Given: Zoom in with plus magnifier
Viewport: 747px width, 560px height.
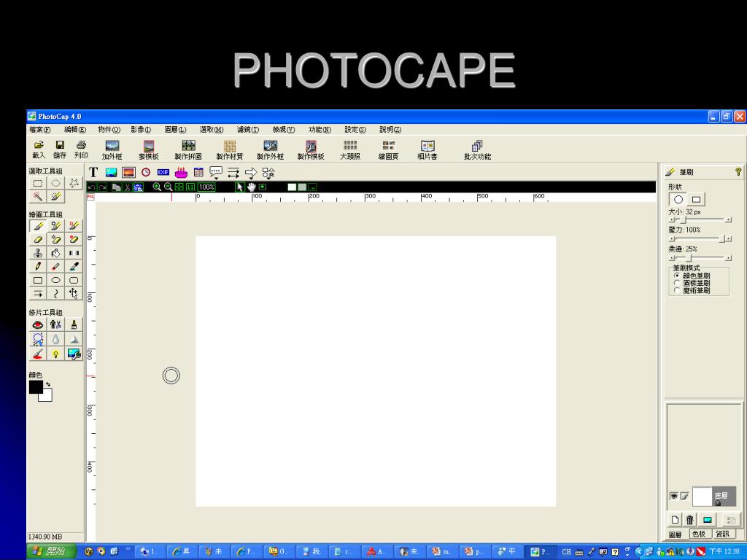Looking at the screenshot, I should click(156, 187).
